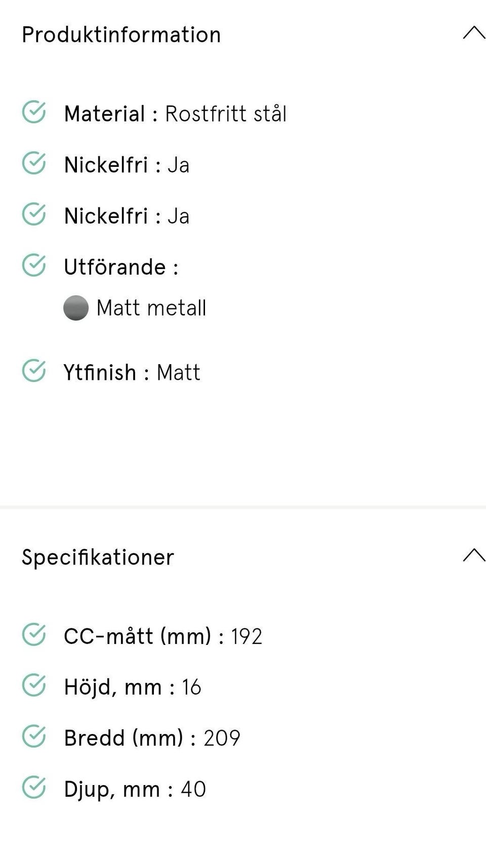The width and height of the screenshot is (486, 868).
Task: Click the Höjd, mm 16 specification
Action: click(132, 687)
